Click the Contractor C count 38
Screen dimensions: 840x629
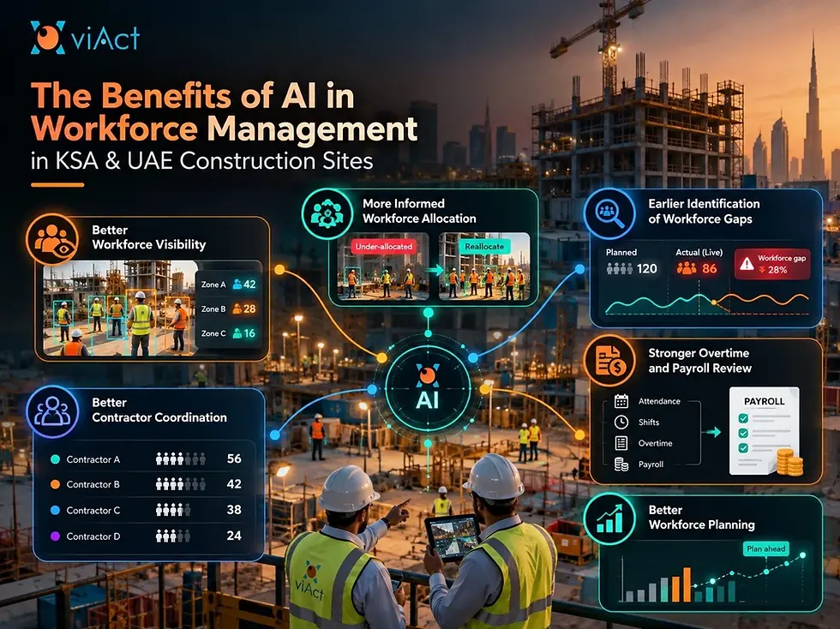[234, 510]
